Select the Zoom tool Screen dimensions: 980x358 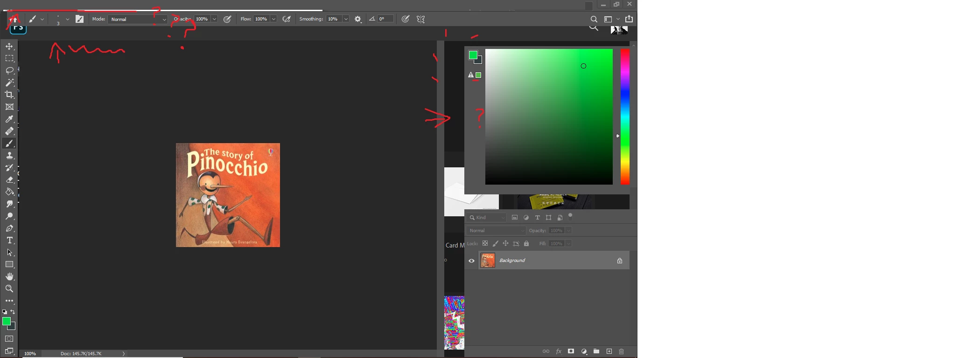pyautogui.click(x=9, y=289)
